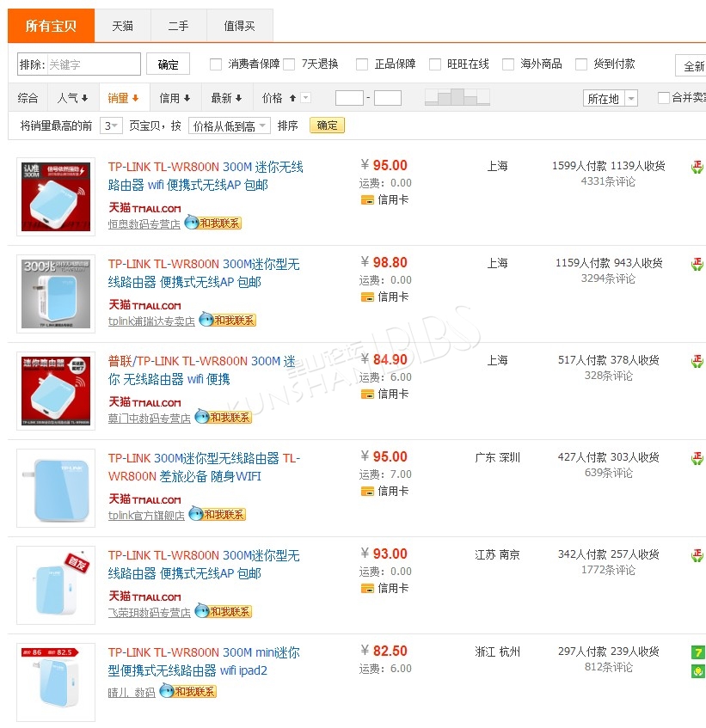Click the price distribution histogram
Image resolution: width=706 pixels, height=728 pixels.
coord(457,97)
